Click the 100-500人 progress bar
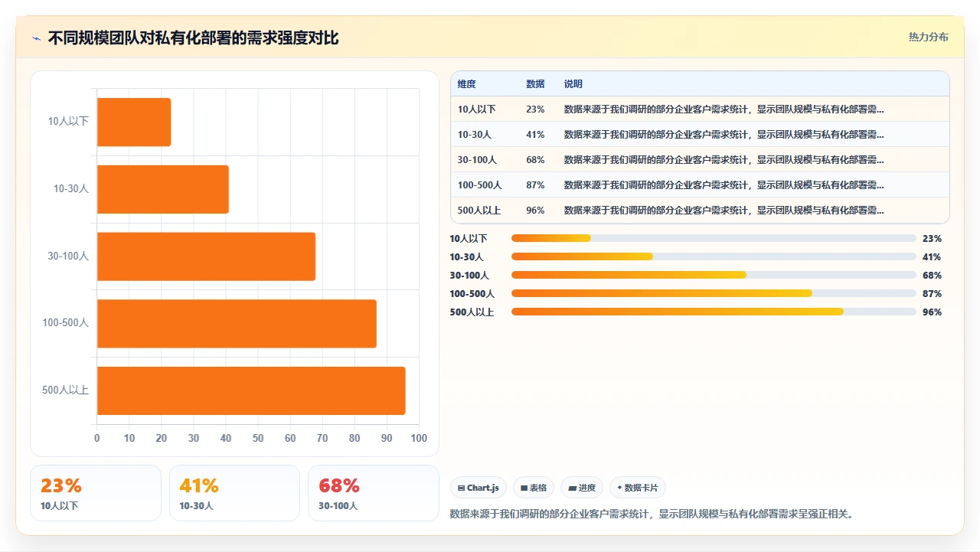Viewport: 980px width, 552px height. tap(714, 293)
